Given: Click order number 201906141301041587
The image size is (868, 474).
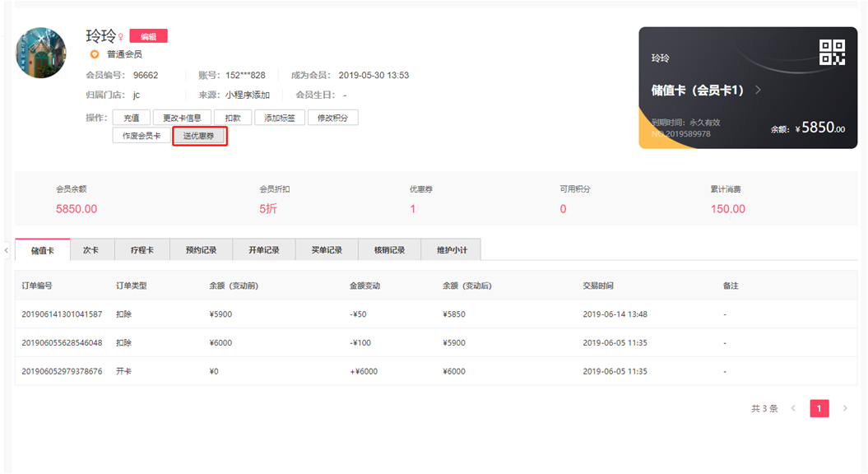Looking at the screenshot, I should [x=62, y=314].
